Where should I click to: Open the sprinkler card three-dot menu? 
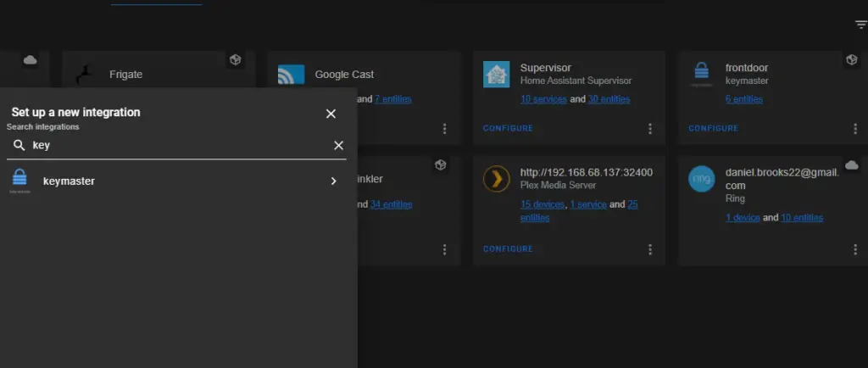click(x=444, y=249)
